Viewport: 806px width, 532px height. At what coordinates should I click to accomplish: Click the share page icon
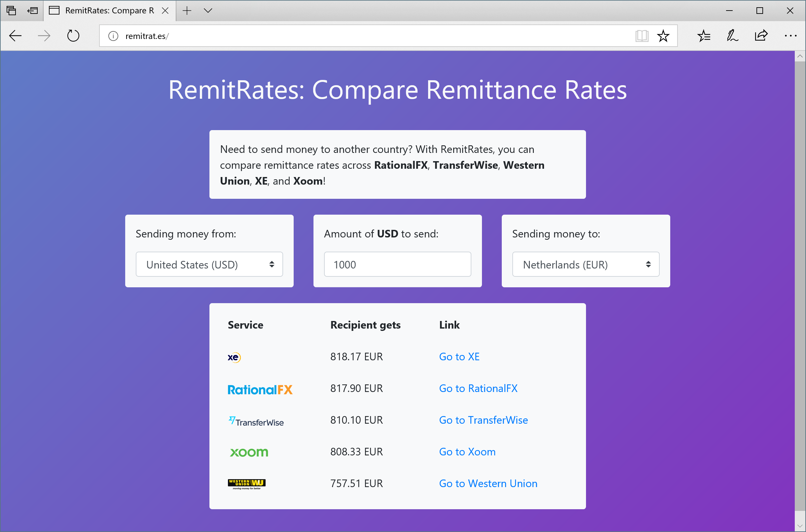(761, 36)
